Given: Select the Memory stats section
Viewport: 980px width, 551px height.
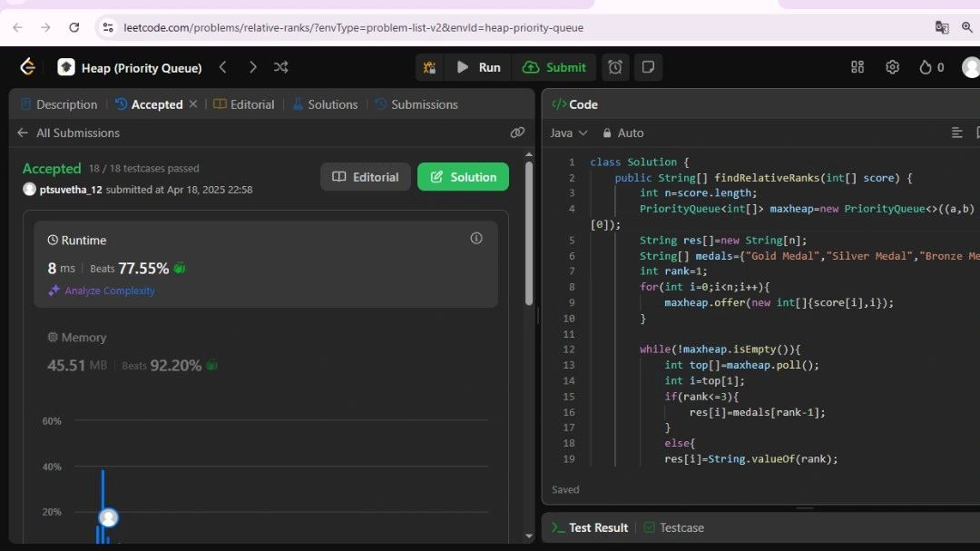Looking at the screenshot, I should click(x=266, y=351).
